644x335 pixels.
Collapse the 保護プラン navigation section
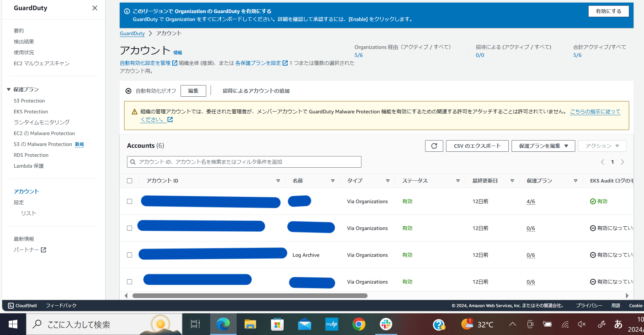[9, 89]
